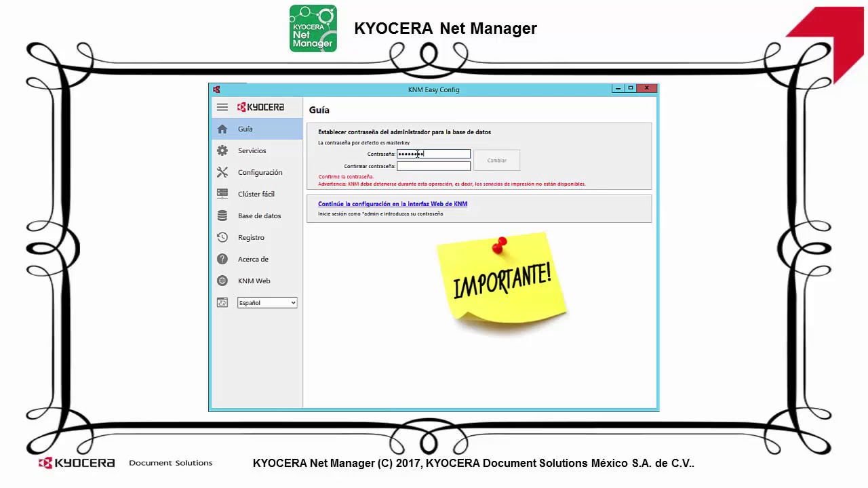
Task: Open the Configuración section
Action: coord(256,172)
